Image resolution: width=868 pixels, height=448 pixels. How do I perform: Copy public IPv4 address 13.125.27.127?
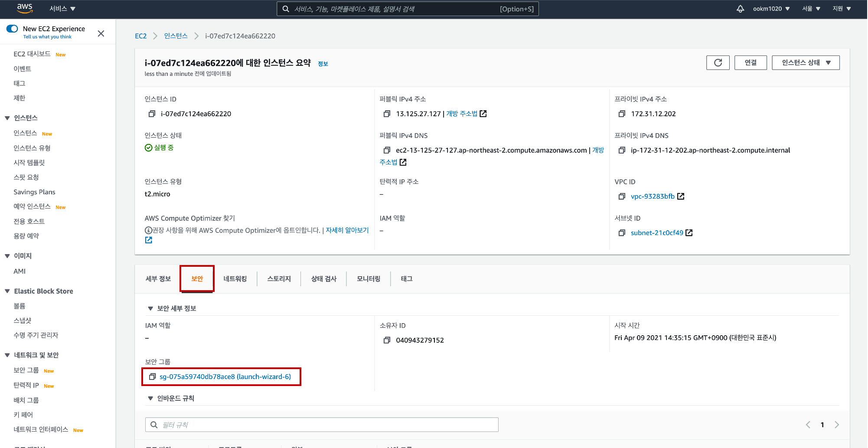387,114
